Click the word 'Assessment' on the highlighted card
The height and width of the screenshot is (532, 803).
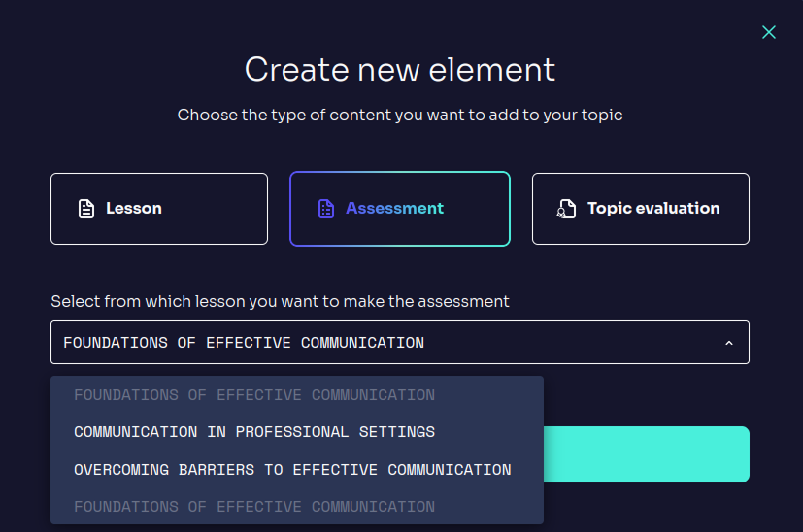(x=394, y=208)
